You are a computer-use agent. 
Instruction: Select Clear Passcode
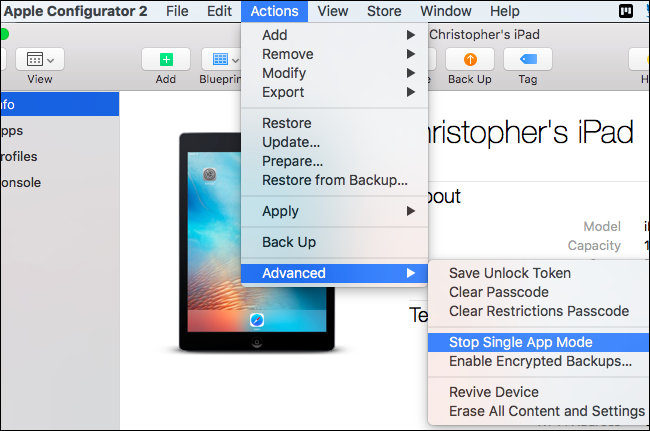point(539,292)
